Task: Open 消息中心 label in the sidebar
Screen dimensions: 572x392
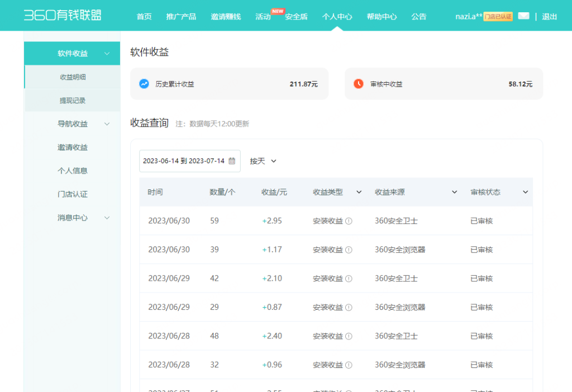Action: [x=73, y=218]
